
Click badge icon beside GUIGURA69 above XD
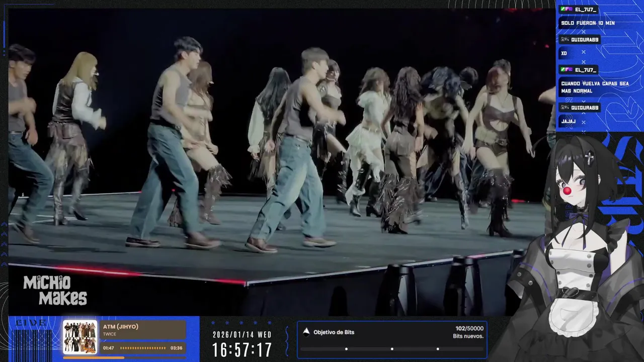point(565,40)
